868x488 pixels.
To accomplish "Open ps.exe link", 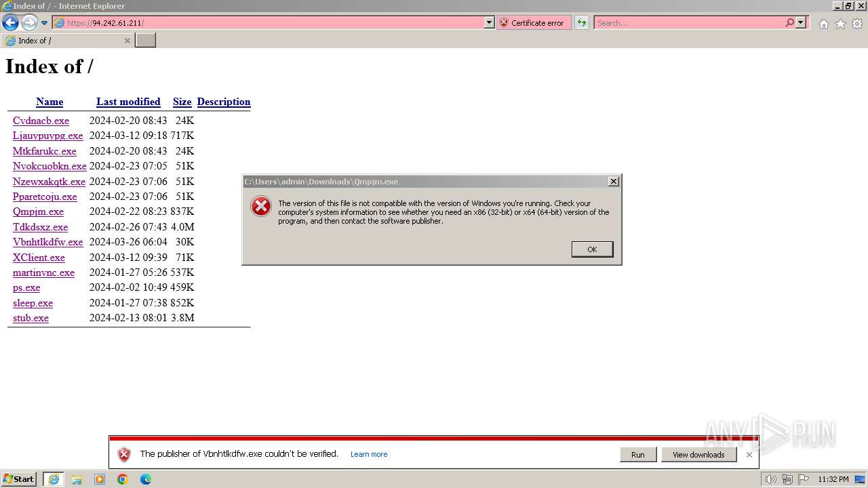I will click(26, 287).
